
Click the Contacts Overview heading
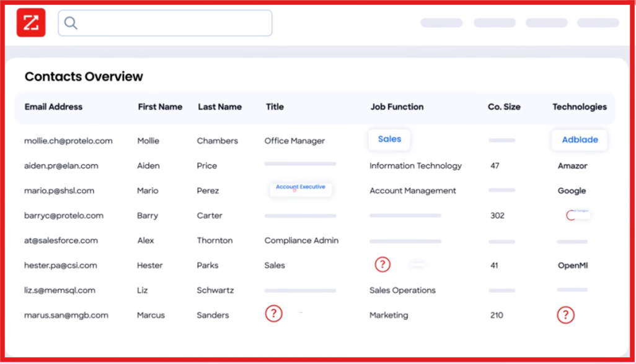[x=84, y=77]
